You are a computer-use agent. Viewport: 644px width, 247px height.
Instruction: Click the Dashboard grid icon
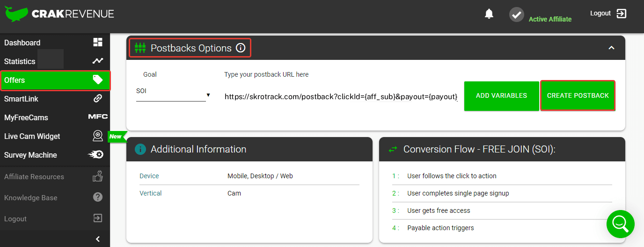(x=98, y=43)
